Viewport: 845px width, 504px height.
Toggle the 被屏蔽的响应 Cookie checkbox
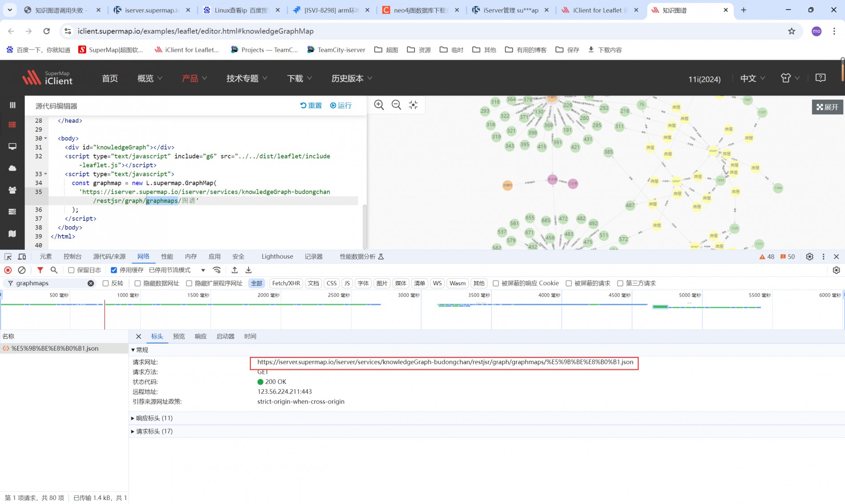[495, 283]
